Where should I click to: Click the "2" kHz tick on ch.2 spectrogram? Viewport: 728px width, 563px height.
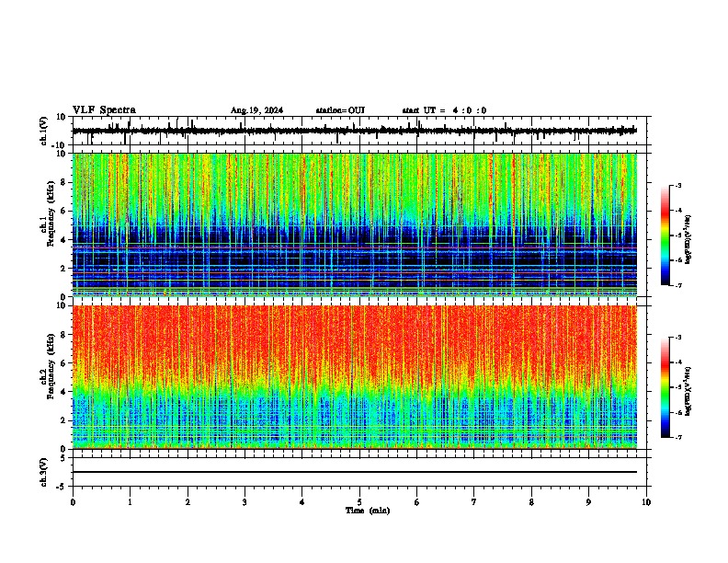tap(64, 420)
